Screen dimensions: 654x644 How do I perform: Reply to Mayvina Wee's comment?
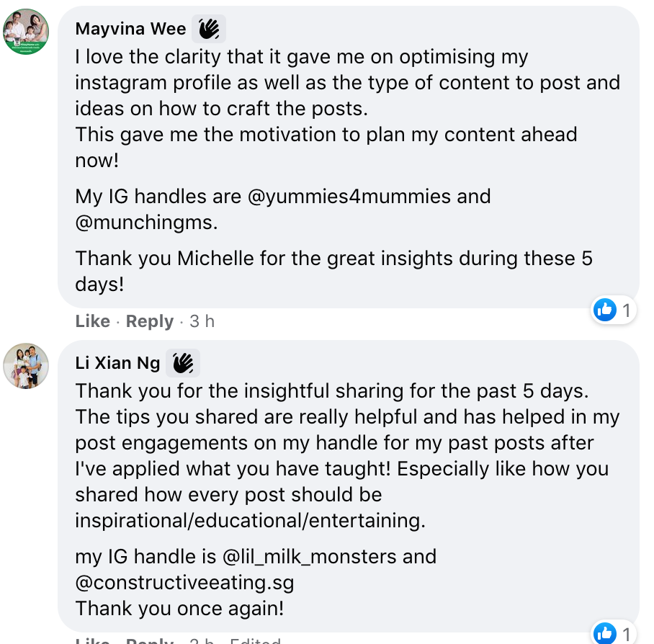[149, 321]
